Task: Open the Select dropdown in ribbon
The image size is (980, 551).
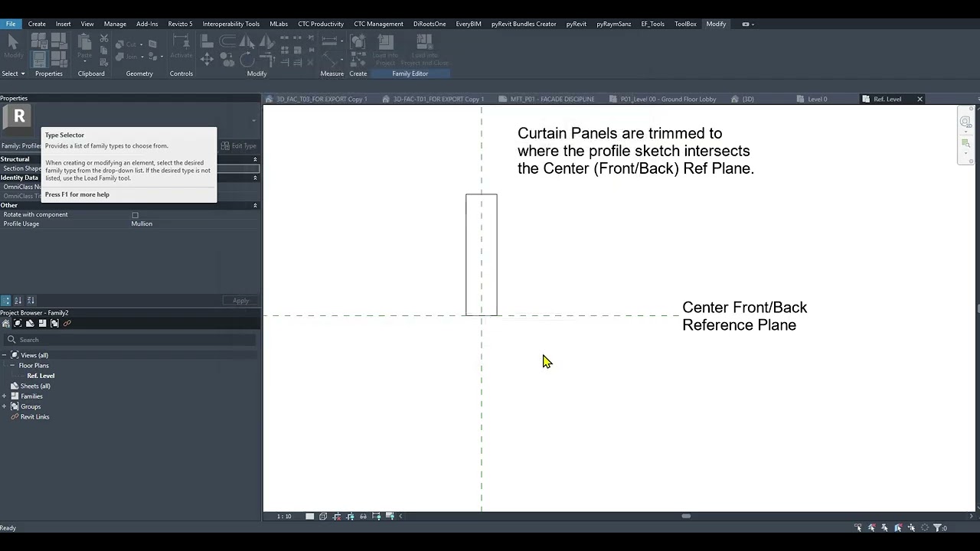Action: coord(13,73)
